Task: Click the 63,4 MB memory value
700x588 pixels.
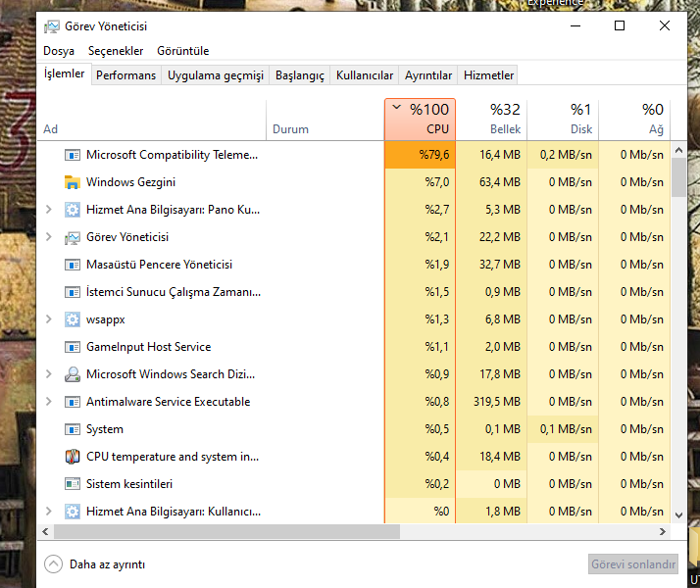Action: point(500,182)
